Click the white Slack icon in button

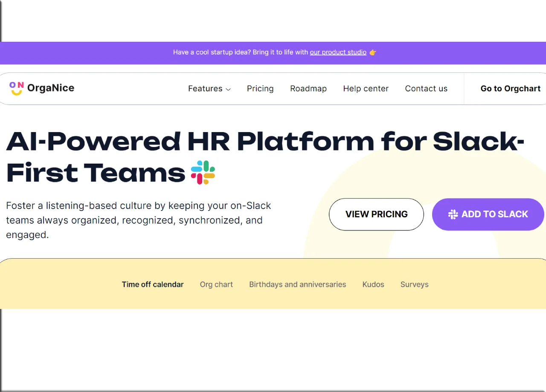click(x=453, y=214)
